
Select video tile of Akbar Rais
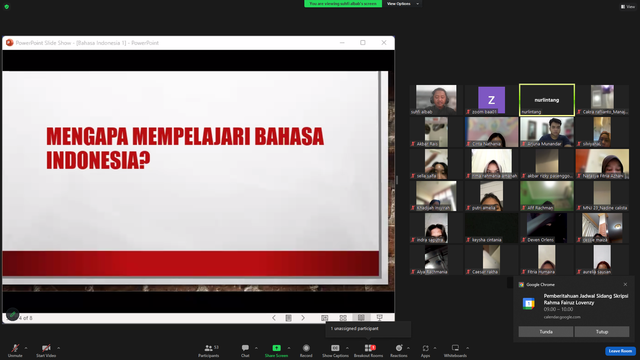436,132
